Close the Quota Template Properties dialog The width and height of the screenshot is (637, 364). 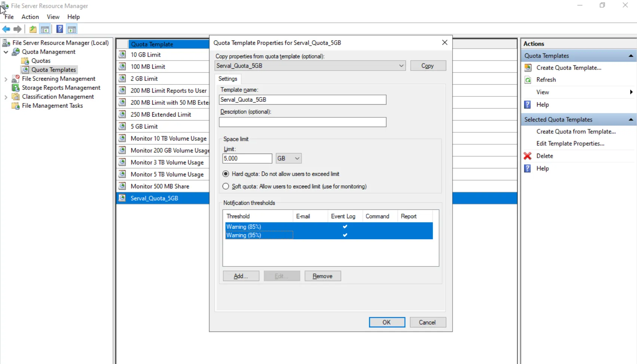[x=444, y=43]
